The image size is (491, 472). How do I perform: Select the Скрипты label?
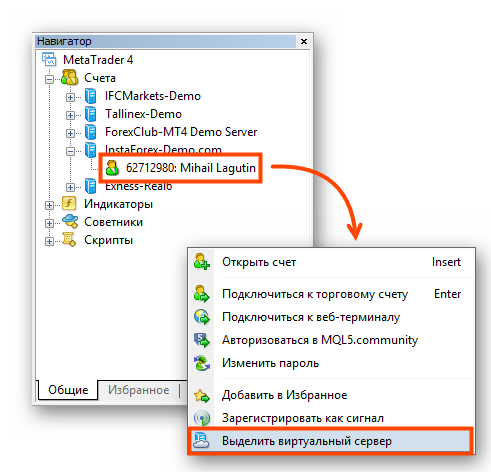click(108, 240)
